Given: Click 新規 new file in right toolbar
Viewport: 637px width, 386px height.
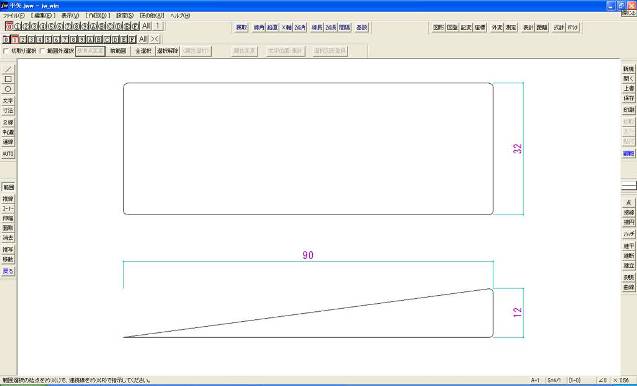Looking at the screenshot, I should [x=628, y=69].
